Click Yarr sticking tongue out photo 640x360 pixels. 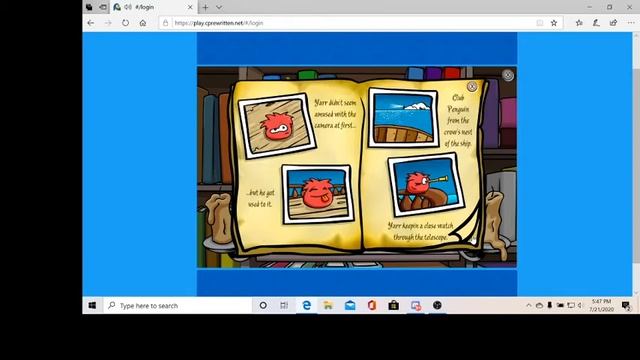pyautogui.click(x=318, y=194)
